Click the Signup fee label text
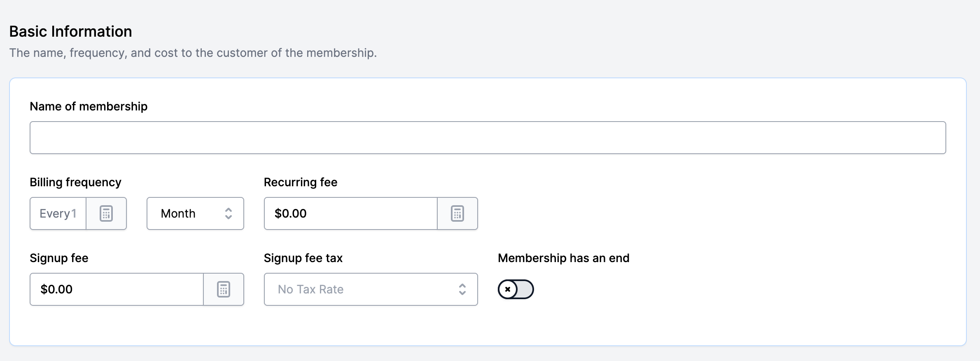The height and width of the screenshot is (361, 980). tap(59, 258)
